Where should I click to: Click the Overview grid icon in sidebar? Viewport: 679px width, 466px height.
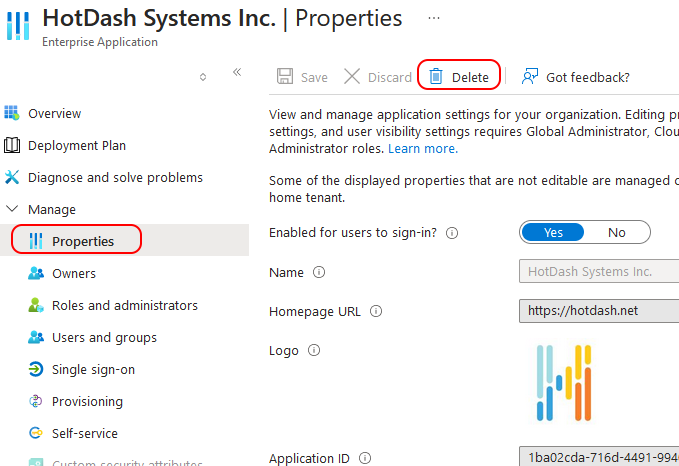click(x=12, y=114)
